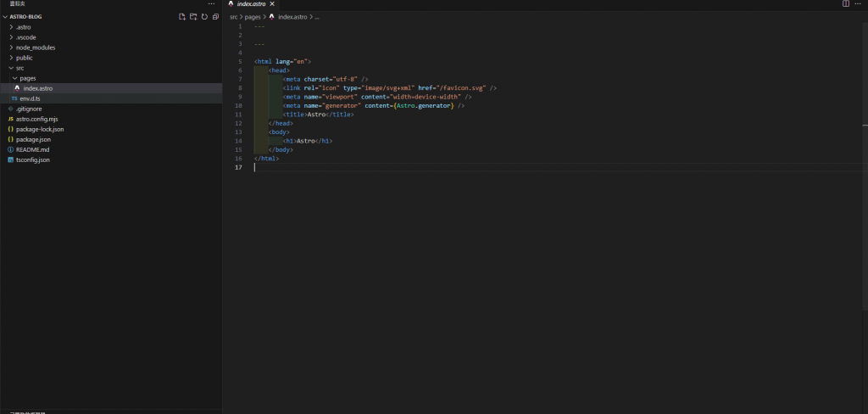This screenshot has width=868, height=414.
Task: Click the opening body tag line
Action: tap(278, 131)
